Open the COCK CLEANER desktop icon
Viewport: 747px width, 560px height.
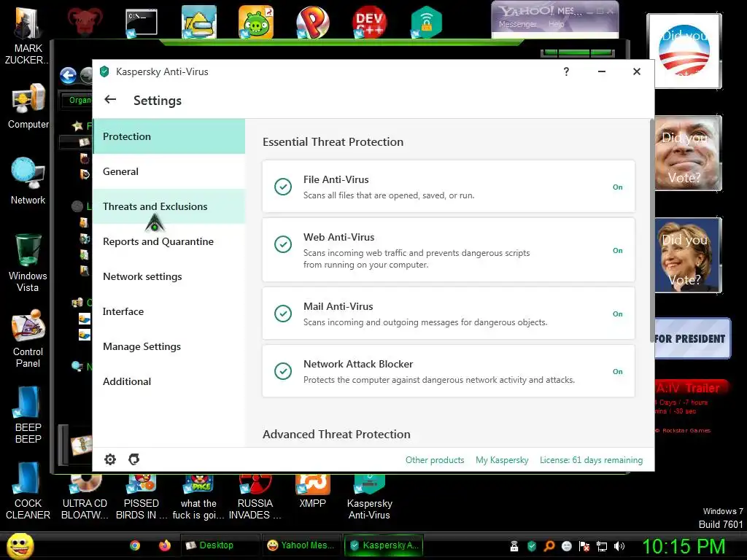28,491
